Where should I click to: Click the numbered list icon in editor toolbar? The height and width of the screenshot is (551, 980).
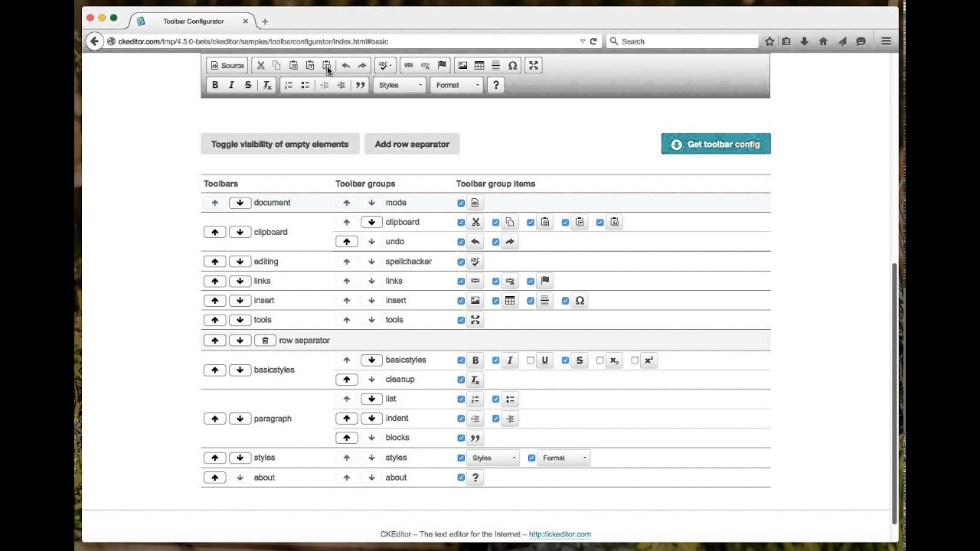pyautogui.click(x=288, y=85)
